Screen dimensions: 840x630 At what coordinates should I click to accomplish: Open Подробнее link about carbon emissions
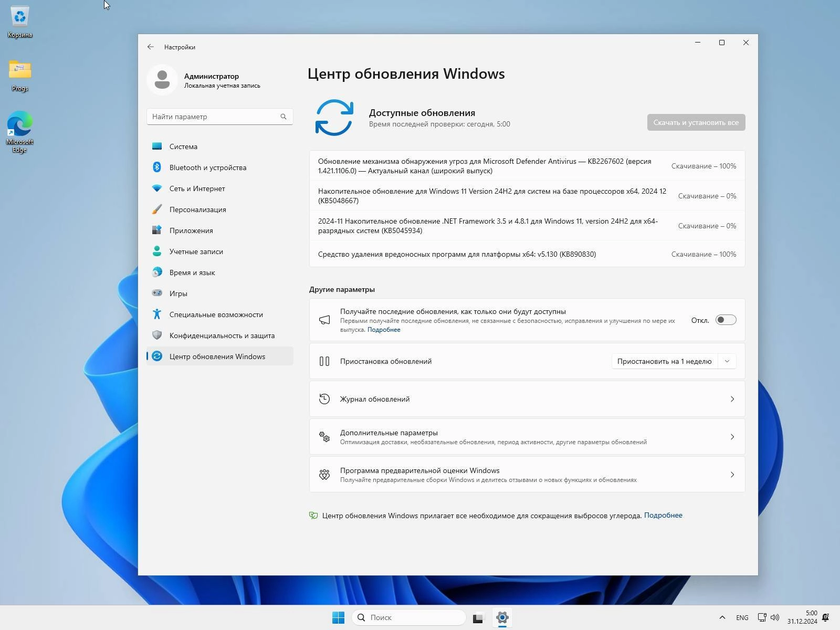(x=663, y=515)
